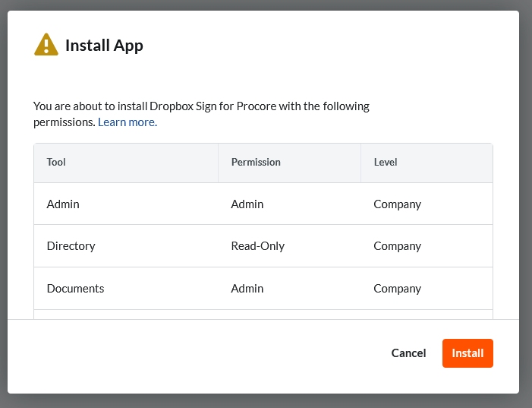The height and width of the screenshot is (408, 532).
Task: Click Company level in the Documents row
Action: coord(427,289)
